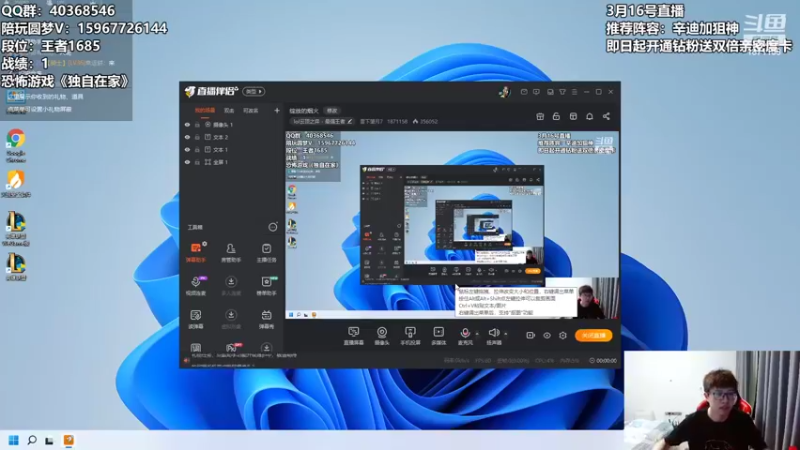Open the gift box icon above preview
This screenshot has height=450, width=800.
point(540,116)
